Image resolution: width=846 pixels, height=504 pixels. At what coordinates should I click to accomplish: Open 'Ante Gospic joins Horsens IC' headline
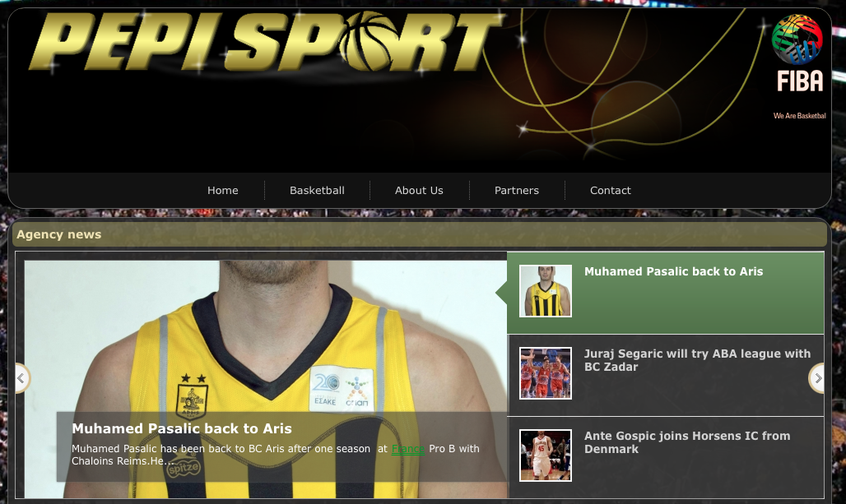[x=687, y=442]
